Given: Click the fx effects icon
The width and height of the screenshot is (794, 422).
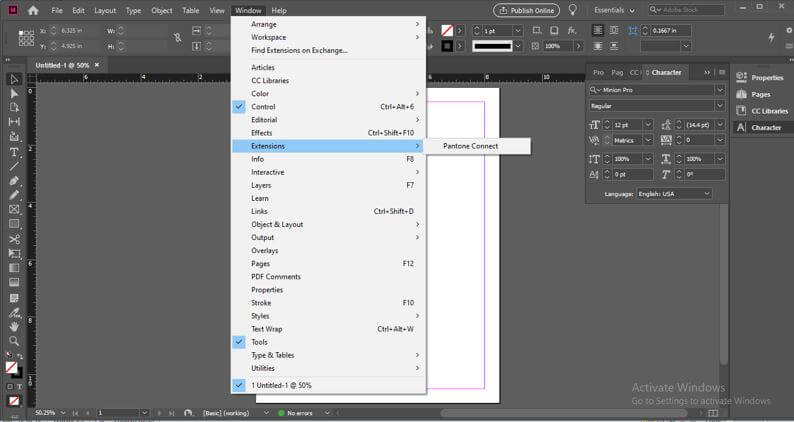Looking at the screenshot, I should (x=572, y=31).
